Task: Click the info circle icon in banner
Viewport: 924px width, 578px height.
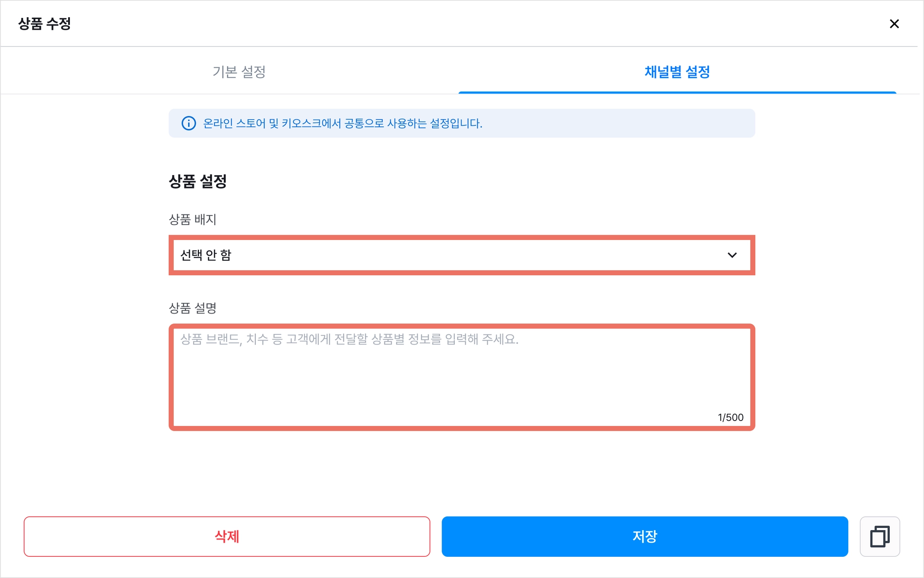Action: pos(189,123)
